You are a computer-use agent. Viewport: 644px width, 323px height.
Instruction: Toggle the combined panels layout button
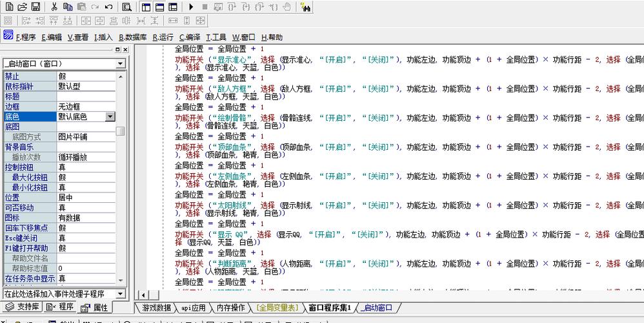click(x=172, y=7)
